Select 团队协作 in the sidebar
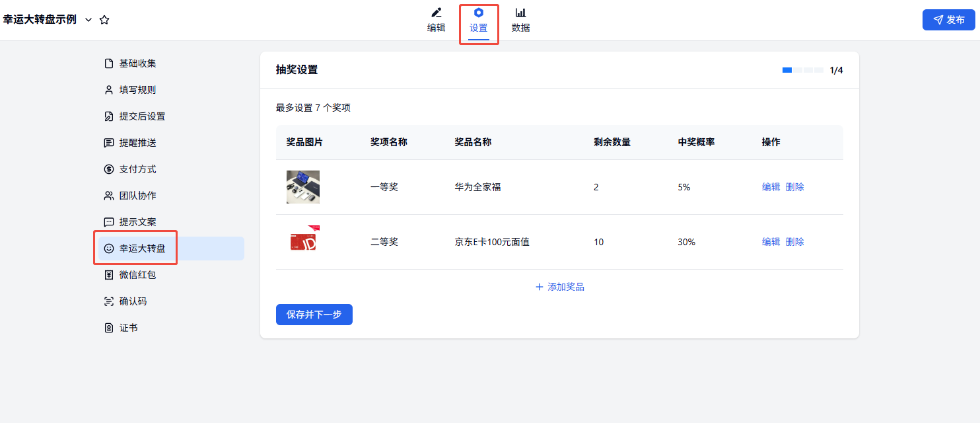The height and width of the screenshot is (423, 980). [x=137, y=196]
